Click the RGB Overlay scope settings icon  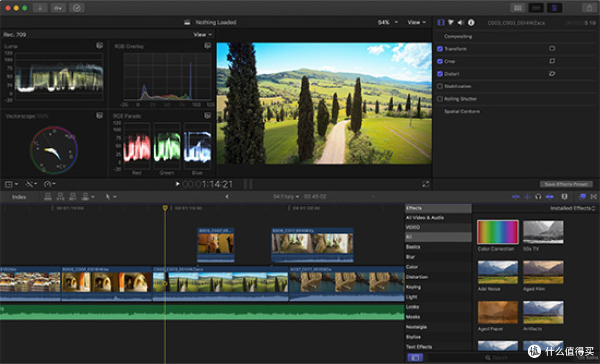(x=207, y=46)
